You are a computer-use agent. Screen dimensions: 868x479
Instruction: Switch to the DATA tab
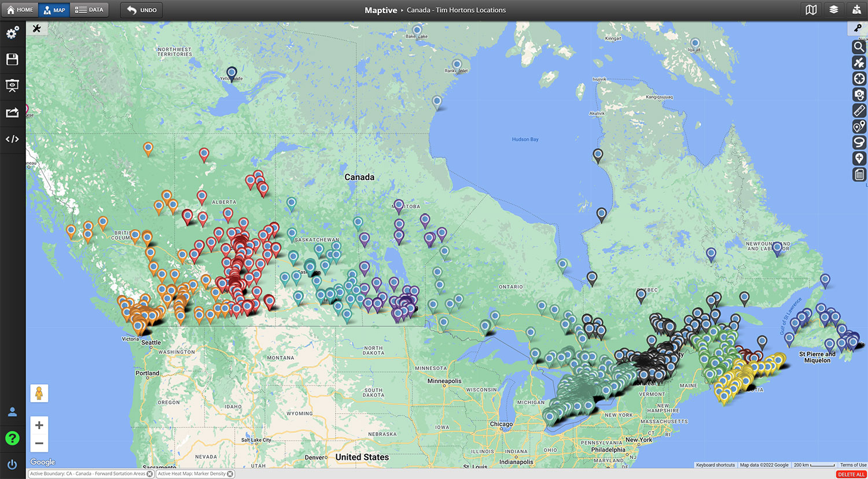coord(89,9)
